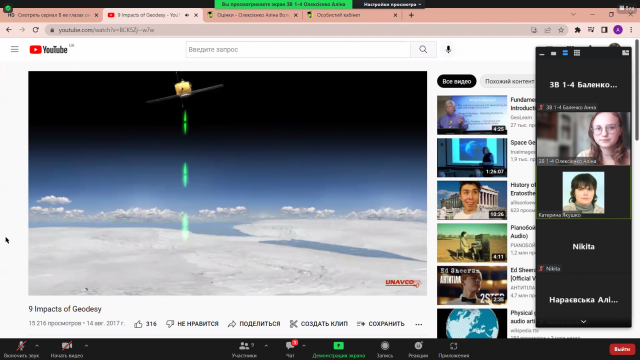Open the 1:26:07 space lecture thumbnail
The width and height of the screenshot is (640, 360).
tap(472, 158)
